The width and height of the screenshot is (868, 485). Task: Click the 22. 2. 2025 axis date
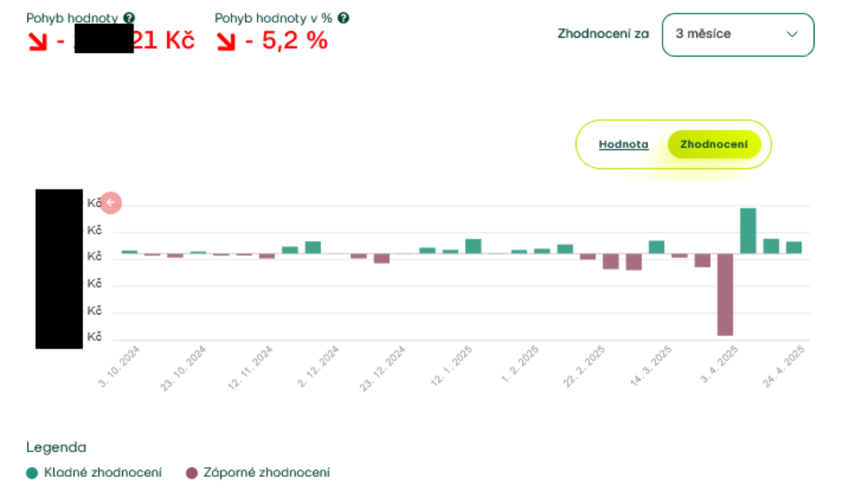coord(585,368)
